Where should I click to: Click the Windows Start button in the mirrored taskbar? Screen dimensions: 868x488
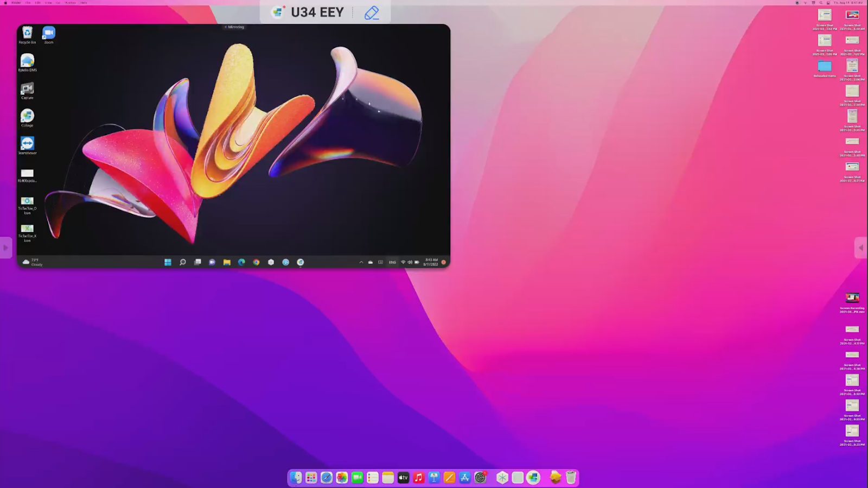pos(168,262)
